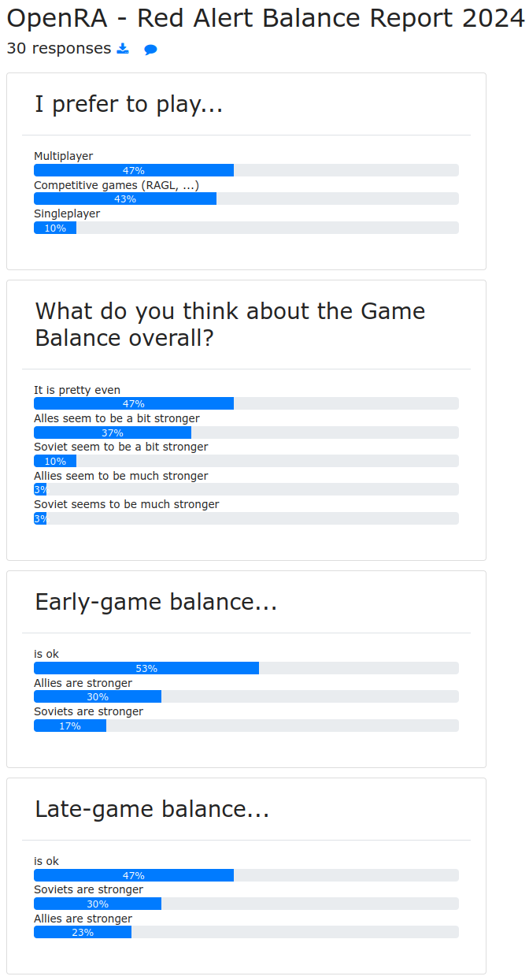Click the OpenRA Balance Report 2024 title
The width and height of the screenshot is (529, 980).
[264, 19]
